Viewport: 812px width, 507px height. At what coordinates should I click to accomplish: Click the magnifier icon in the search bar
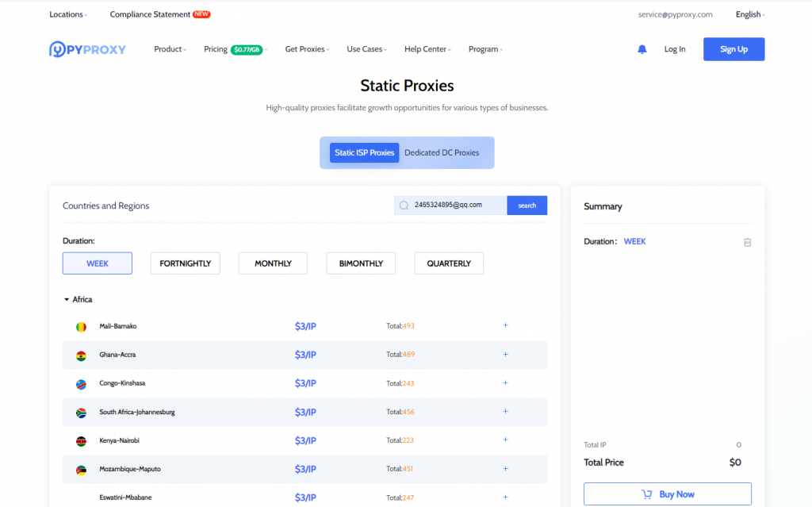coord(404,205)
